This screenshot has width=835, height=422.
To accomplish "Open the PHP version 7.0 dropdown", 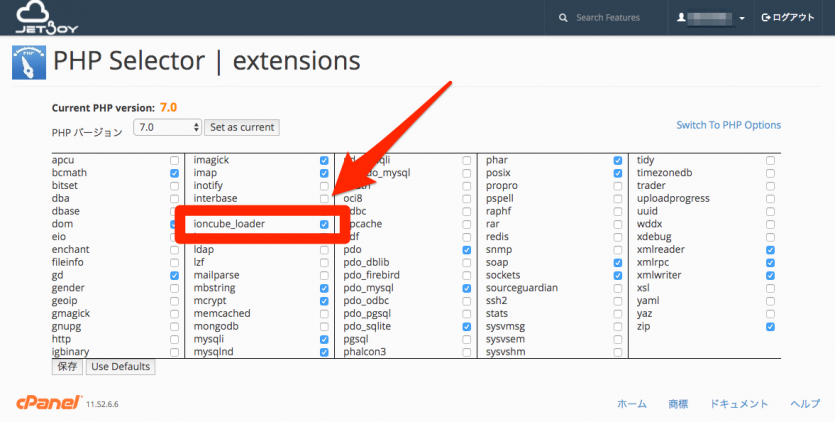I will 169,128.
